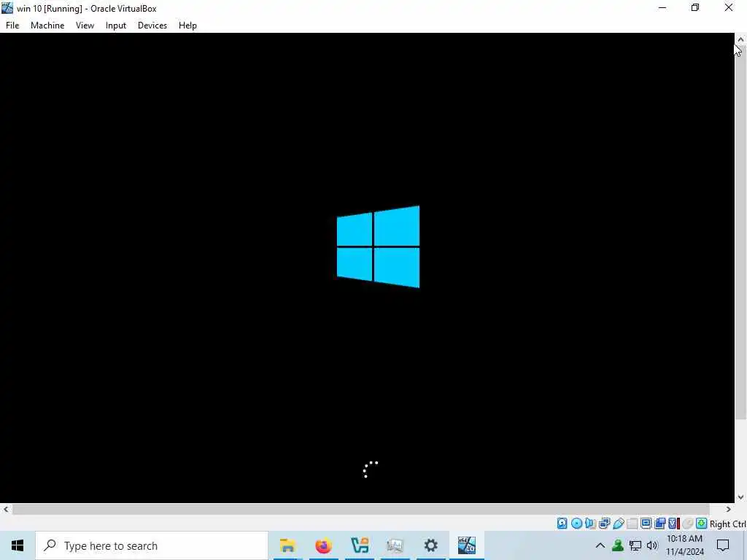
Task: Open File Explorer from the taskbar
Action: (287, 545)
